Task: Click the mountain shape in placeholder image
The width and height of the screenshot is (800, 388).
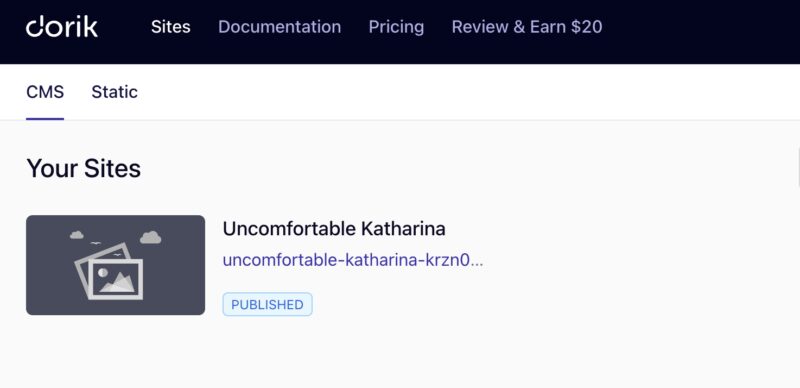Action: (118, 282)
